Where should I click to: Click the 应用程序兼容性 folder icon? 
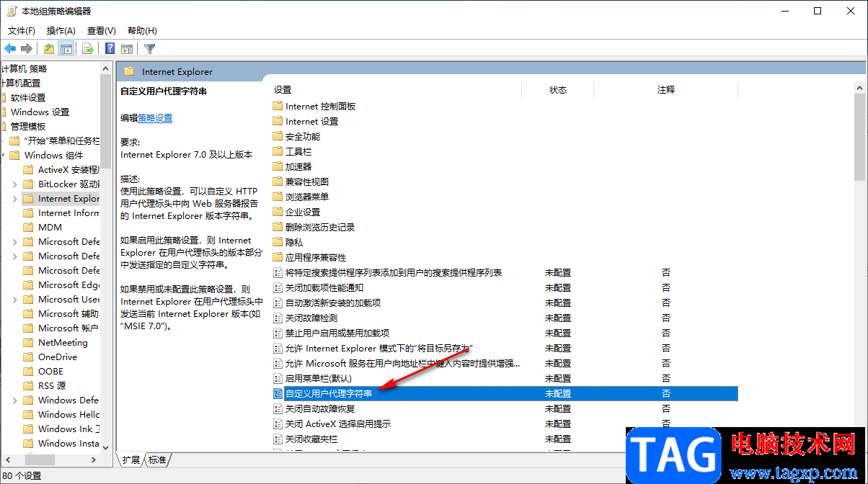coord(278,257)
